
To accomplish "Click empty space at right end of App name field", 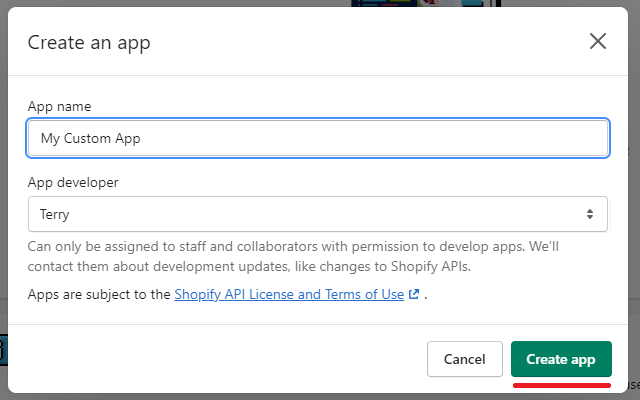I will tap(531, 138).
